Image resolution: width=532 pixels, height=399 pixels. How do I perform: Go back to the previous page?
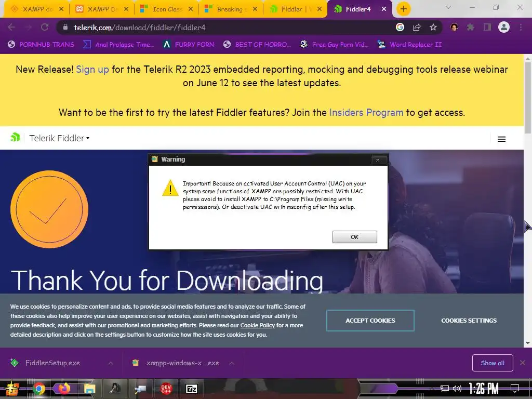[11, 28]
